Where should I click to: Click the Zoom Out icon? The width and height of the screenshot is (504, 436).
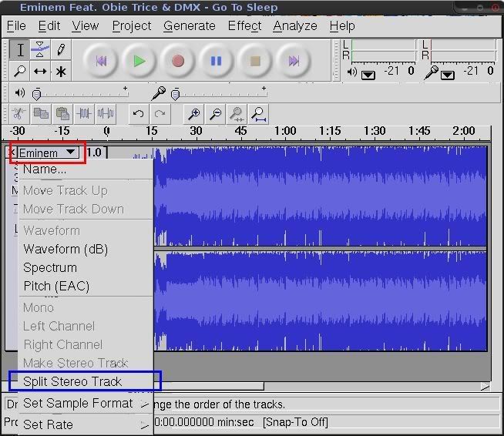point(215,114)
